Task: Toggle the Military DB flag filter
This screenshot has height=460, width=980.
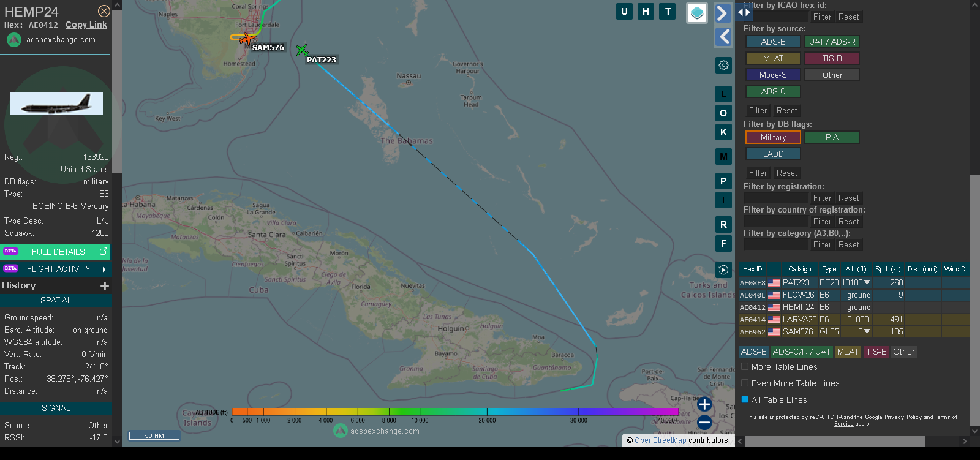Action: point(773,137)
